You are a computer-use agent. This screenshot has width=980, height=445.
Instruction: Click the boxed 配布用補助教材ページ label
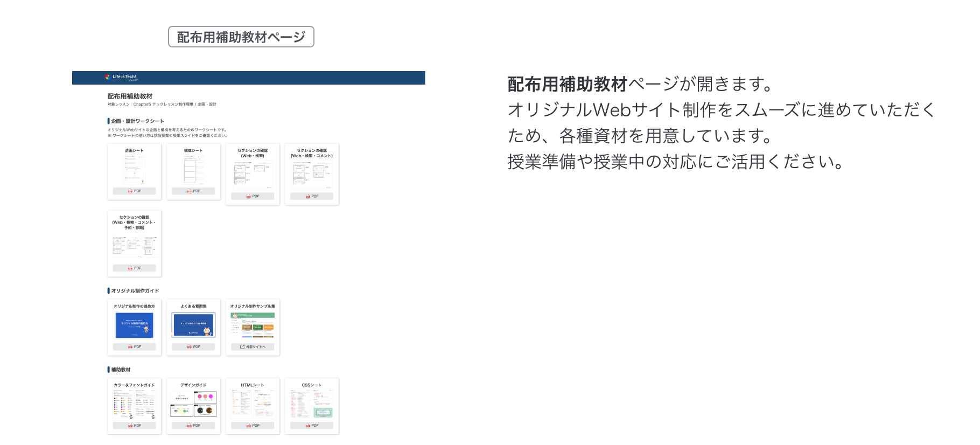pos(241,37)
